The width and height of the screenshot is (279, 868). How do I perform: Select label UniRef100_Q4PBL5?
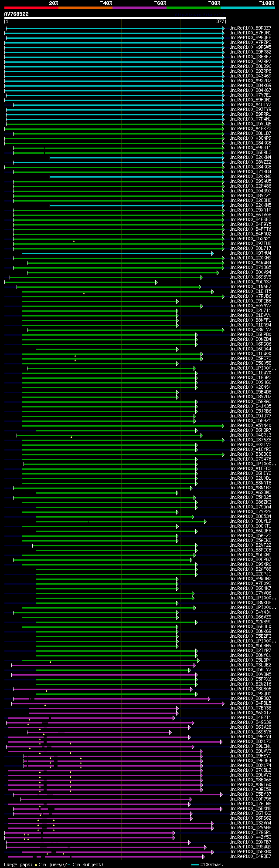250,703
